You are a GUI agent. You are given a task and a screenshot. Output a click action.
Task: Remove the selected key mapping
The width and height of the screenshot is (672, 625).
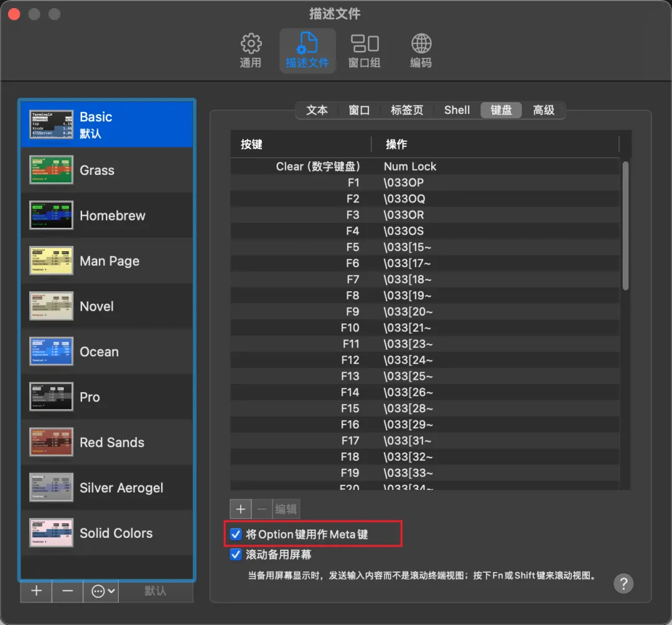click(262, 509)
